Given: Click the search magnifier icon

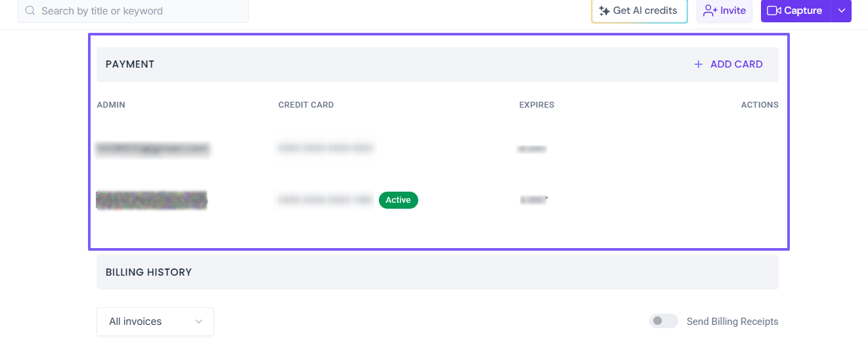Looking at the screenshot, I should click(30, 11).
